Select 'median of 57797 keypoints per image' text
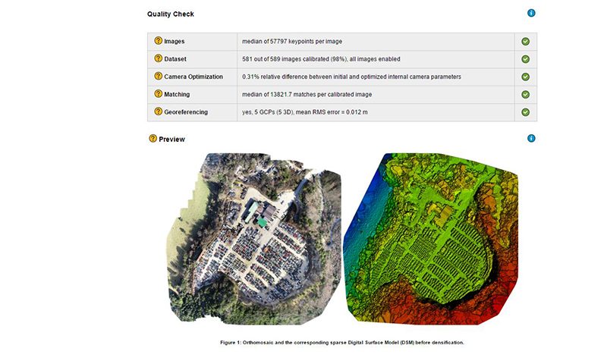607x364 pixels. pos(292,42)
